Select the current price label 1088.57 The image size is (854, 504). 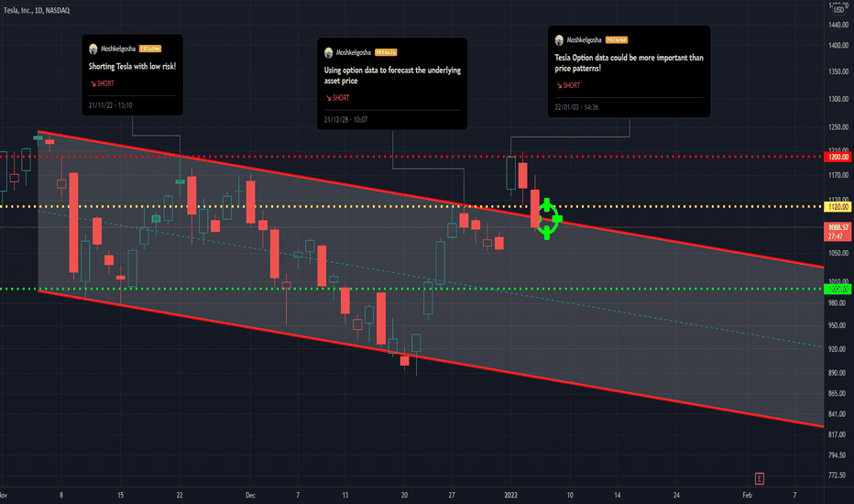(x=838, y=232)
